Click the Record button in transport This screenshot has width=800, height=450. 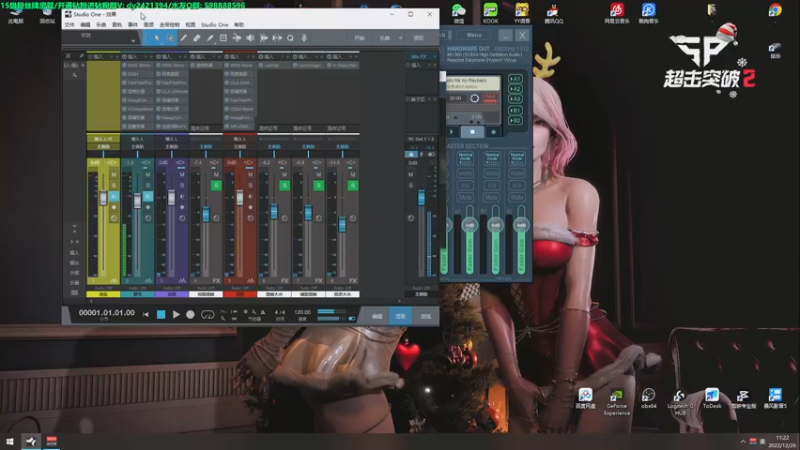coord(190,315)
